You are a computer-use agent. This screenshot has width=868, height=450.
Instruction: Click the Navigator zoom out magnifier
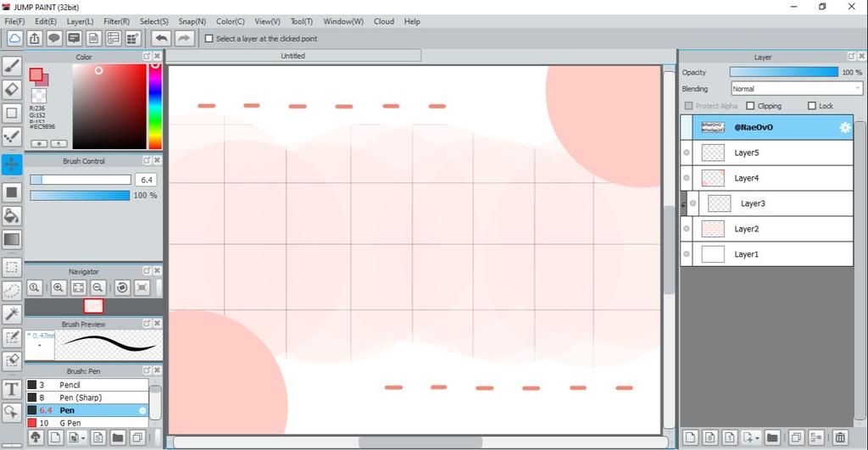pyautogui.click(x=98, y=287)
